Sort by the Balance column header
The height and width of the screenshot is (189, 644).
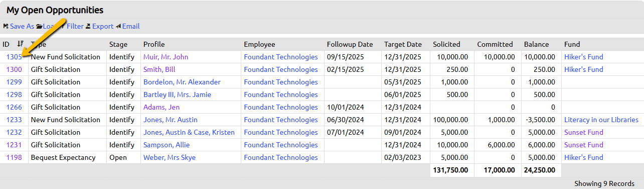(x=537, y=44)
